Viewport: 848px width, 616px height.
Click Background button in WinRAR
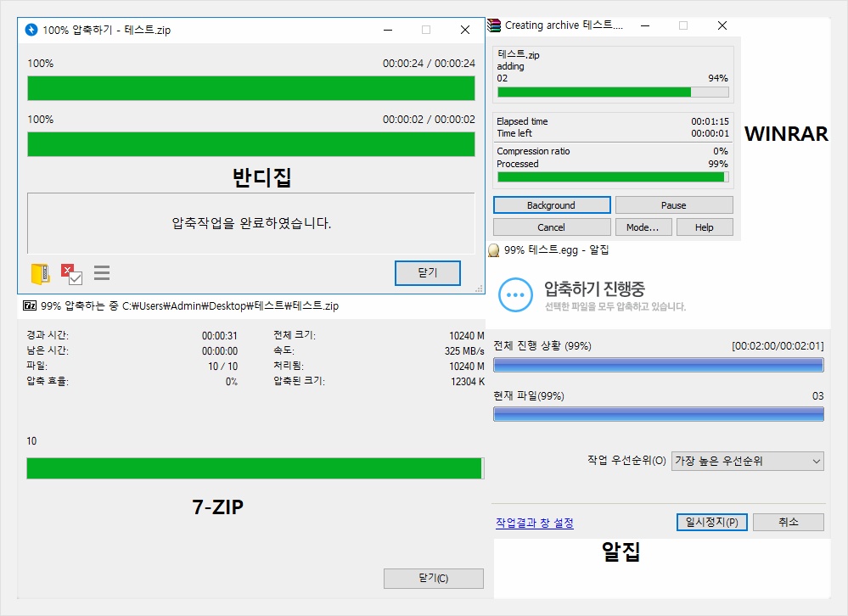pos(552,205)
